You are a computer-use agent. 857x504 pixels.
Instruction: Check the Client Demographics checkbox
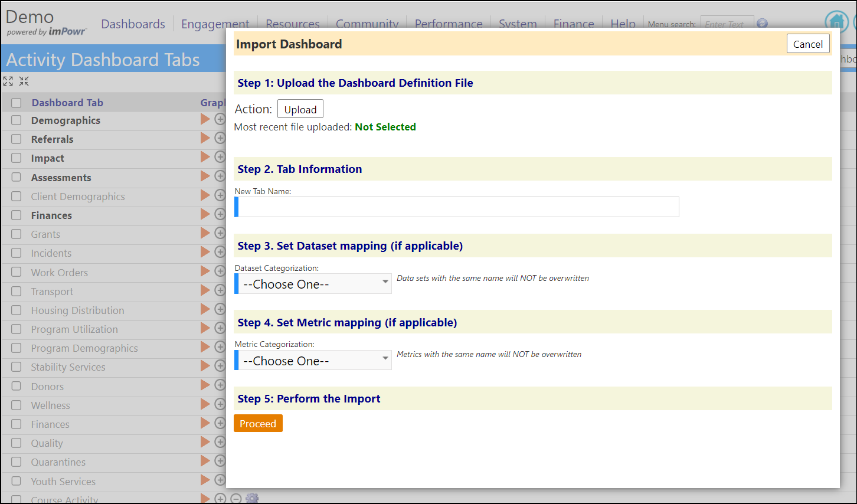[16, 196]
